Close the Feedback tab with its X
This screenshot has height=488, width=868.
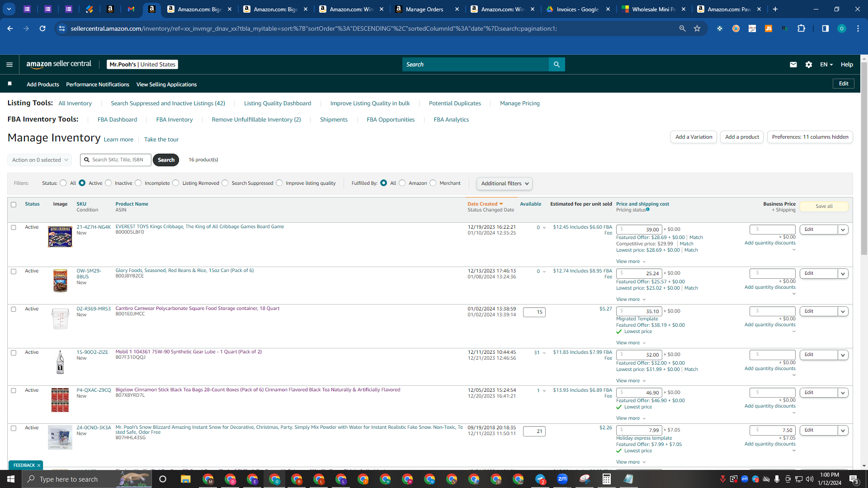point(39,465)
